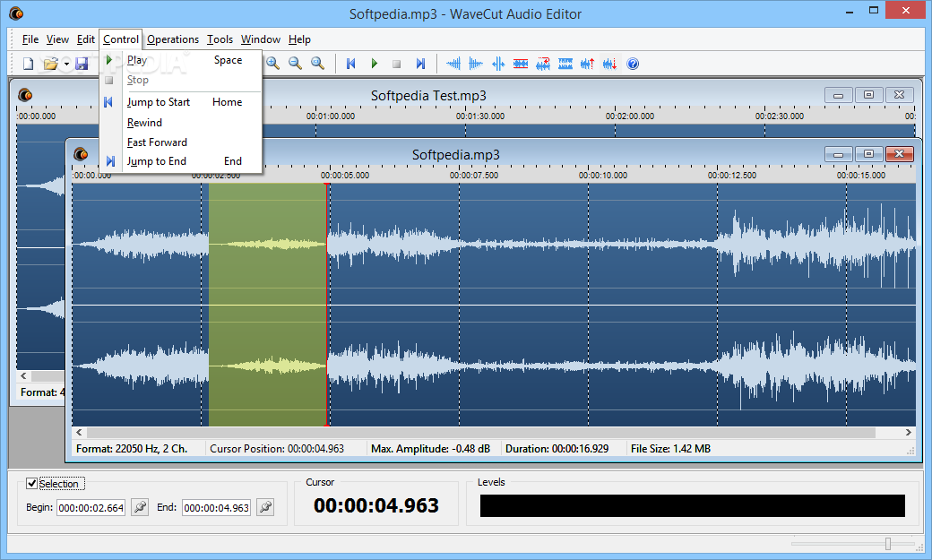
Task: Close the Softpedia Test.mp3 child window
Action: click(x=900, y=95)
